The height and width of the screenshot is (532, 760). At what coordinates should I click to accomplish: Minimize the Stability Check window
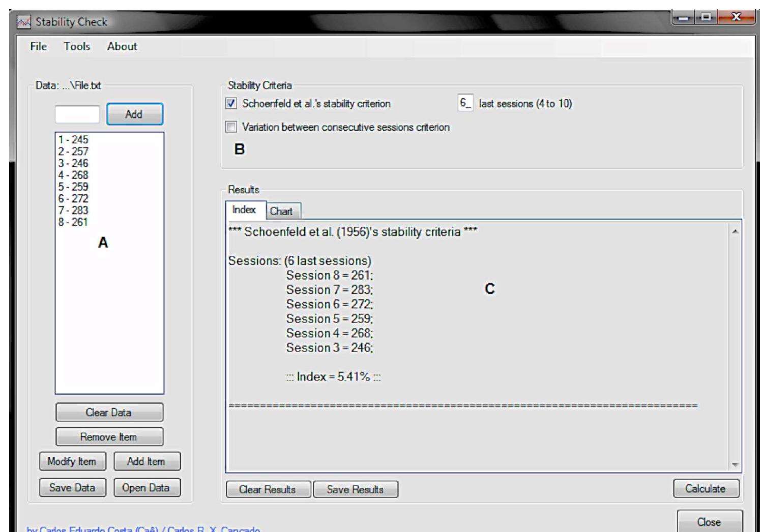683,18
